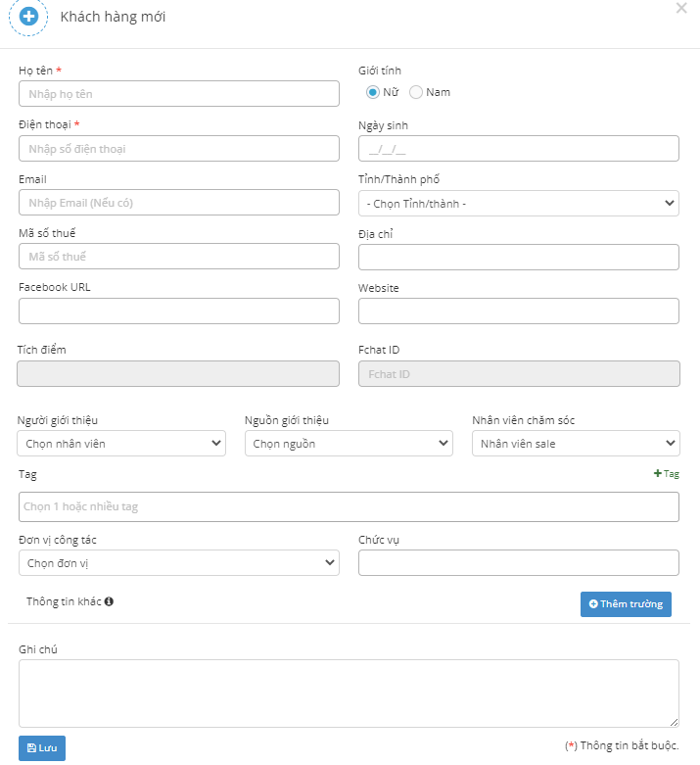Image resolution: width=700 pixels, height=765 pixels.
Task: Open the Tỉnh/Thành phố dropdown
Action: 518,203
